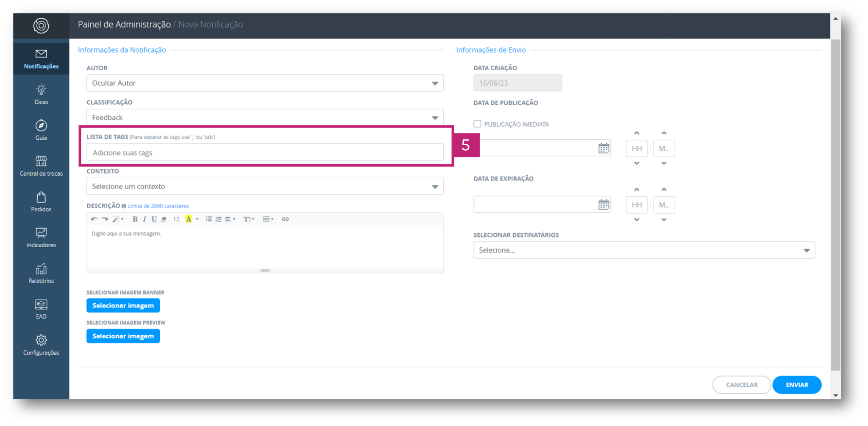Decrease the expiration hour
Screen dimensions: 868x426
point(637,220)
